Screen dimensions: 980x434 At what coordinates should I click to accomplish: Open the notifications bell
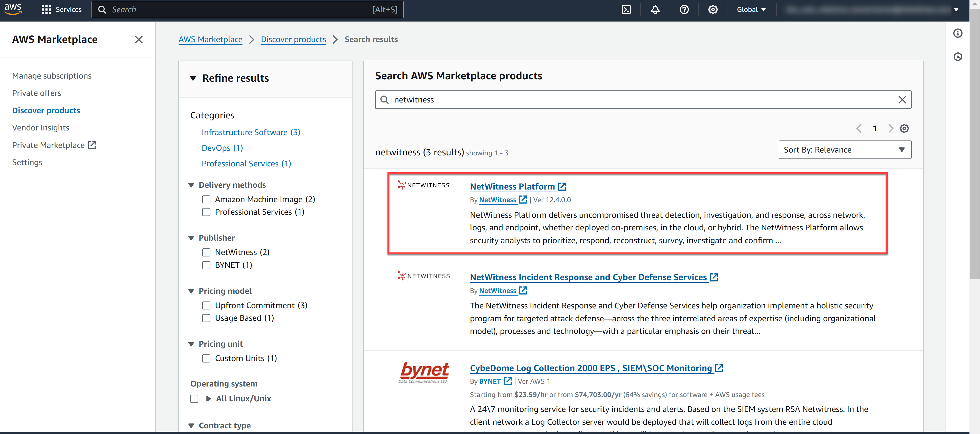coord(655,10)
